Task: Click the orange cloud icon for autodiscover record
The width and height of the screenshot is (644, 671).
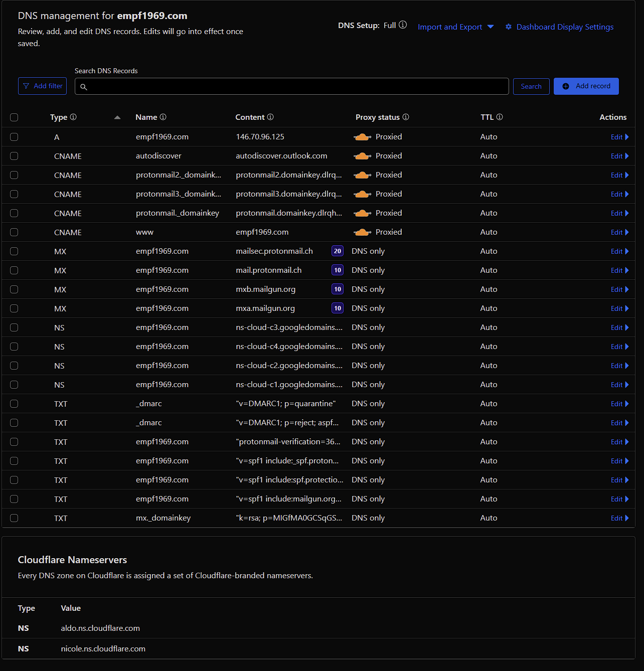Action: point(362,156)
